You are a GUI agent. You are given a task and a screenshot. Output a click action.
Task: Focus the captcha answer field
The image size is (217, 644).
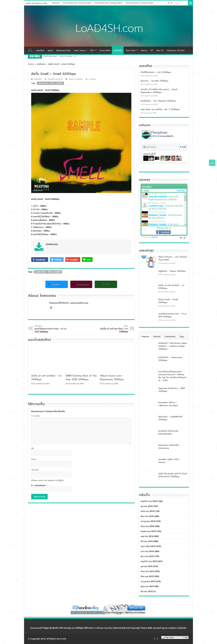click(51, 489)
